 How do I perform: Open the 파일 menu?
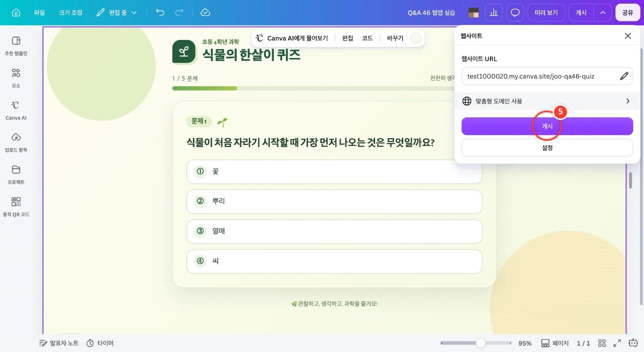click(39, 12)
